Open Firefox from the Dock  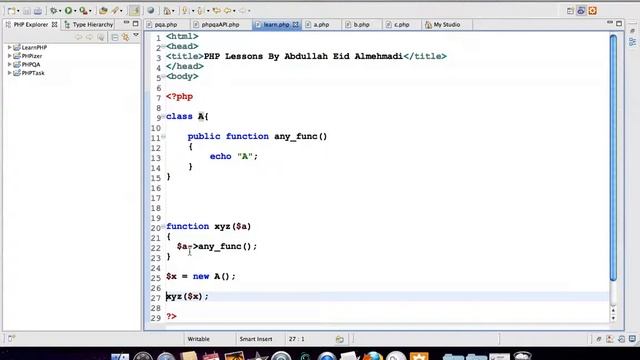(x=373, y=356)
